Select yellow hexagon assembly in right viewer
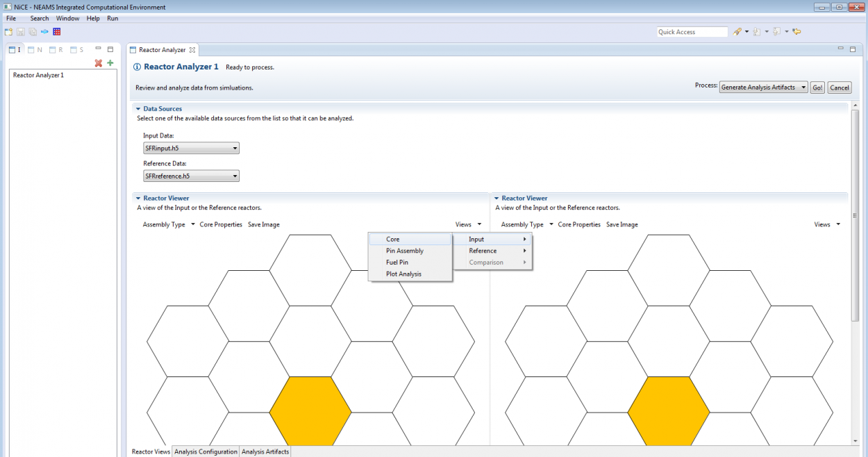This screenshot has height=457, width=868. pos(669,412)
